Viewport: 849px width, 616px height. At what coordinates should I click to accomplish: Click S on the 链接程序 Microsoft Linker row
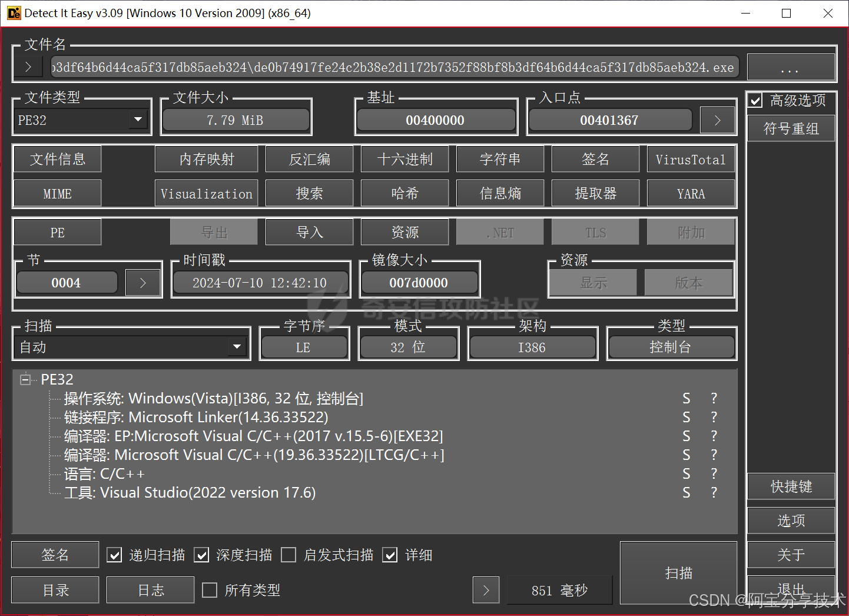point(686,418)
